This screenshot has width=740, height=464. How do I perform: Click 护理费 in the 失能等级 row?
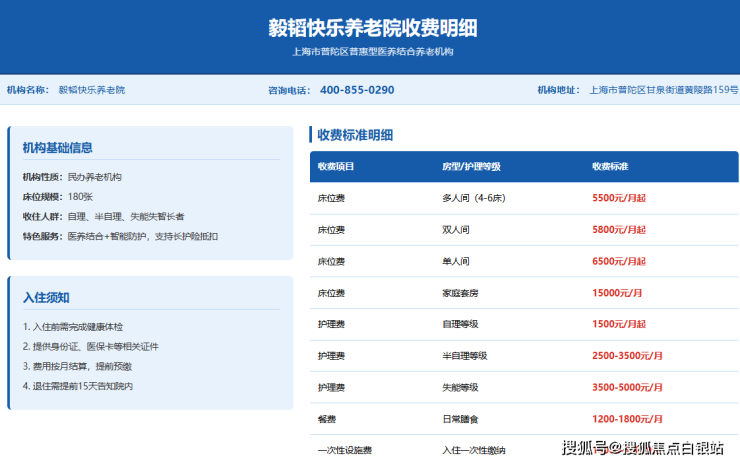[331, 388]
